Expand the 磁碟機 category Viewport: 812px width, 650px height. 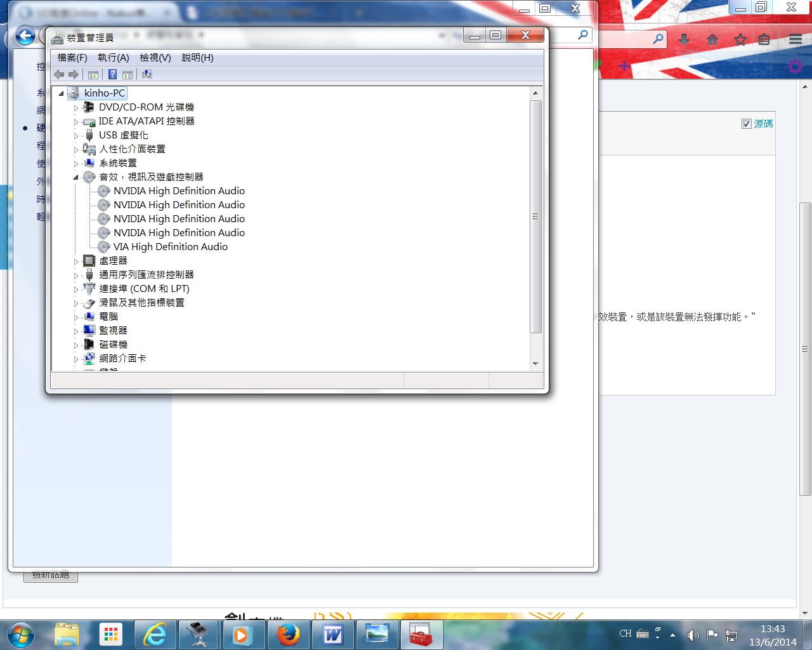point(76,345)
